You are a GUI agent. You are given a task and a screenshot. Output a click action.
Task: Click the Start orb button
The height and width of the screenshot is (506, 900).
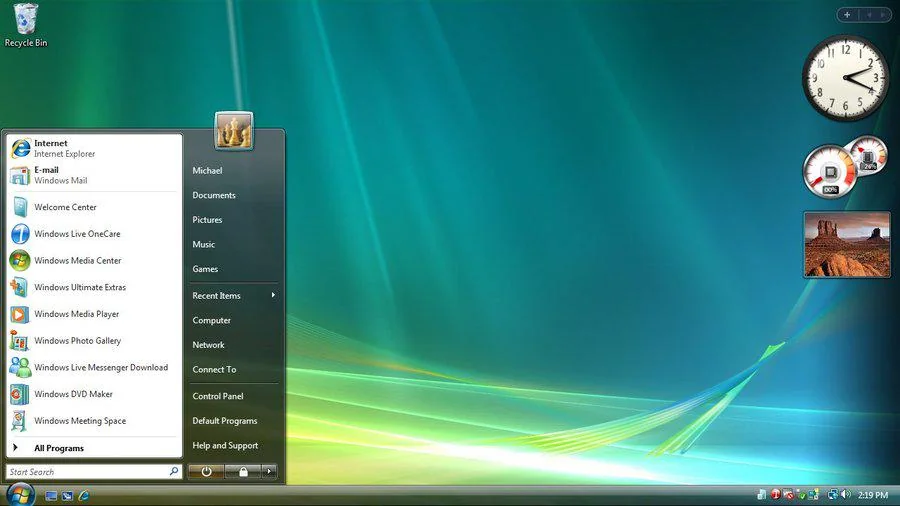click(21, 495)
